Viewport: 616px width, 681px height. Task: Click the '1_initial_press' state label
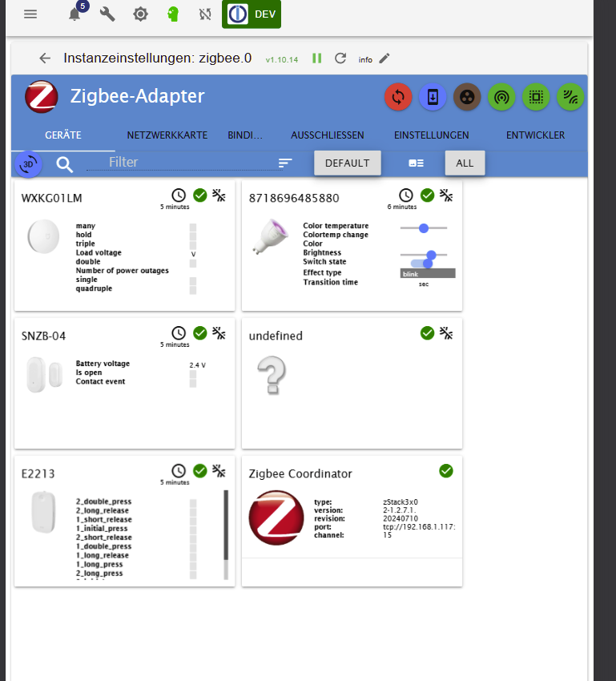[x=102, y=529]
